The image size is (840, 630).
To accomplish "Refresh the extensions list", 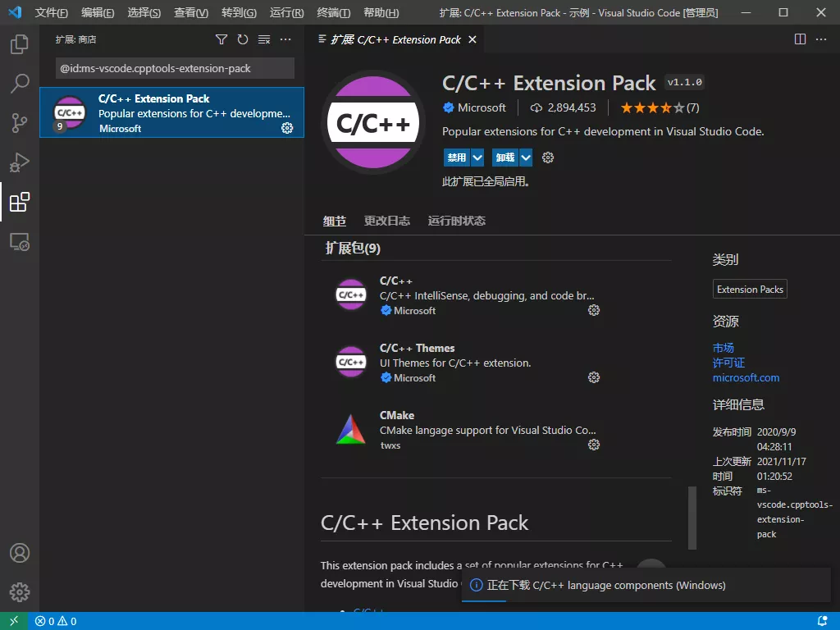I will pos(243,39).
